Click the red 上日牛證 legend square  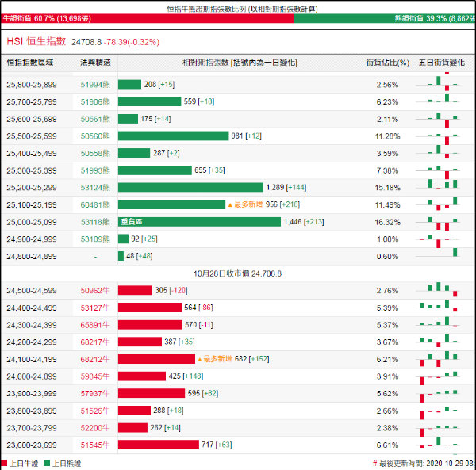pyautogui.click(x=4, y=463)
